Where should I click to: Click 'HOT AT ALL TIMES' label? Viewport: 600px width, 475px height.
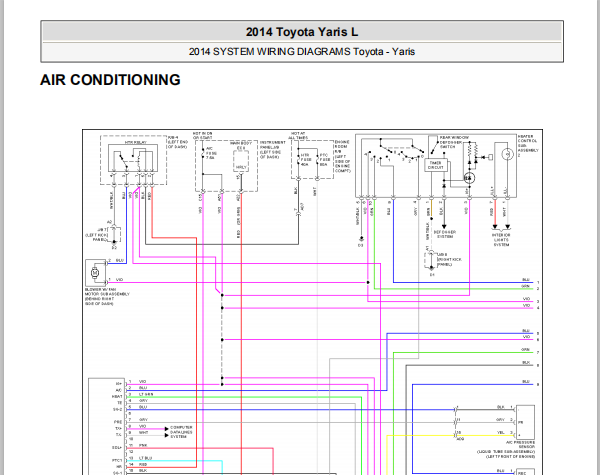click(x=297, y=135)
